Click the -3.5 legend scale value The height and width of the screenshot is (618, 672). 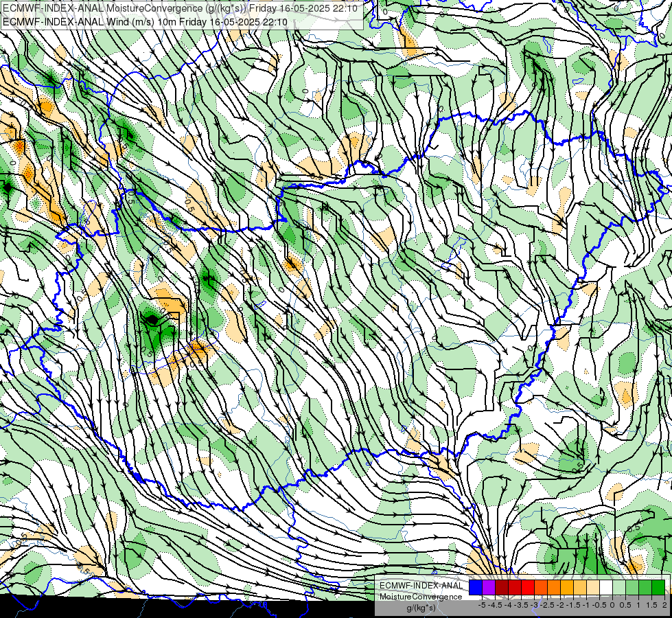[x=521, y=605]
